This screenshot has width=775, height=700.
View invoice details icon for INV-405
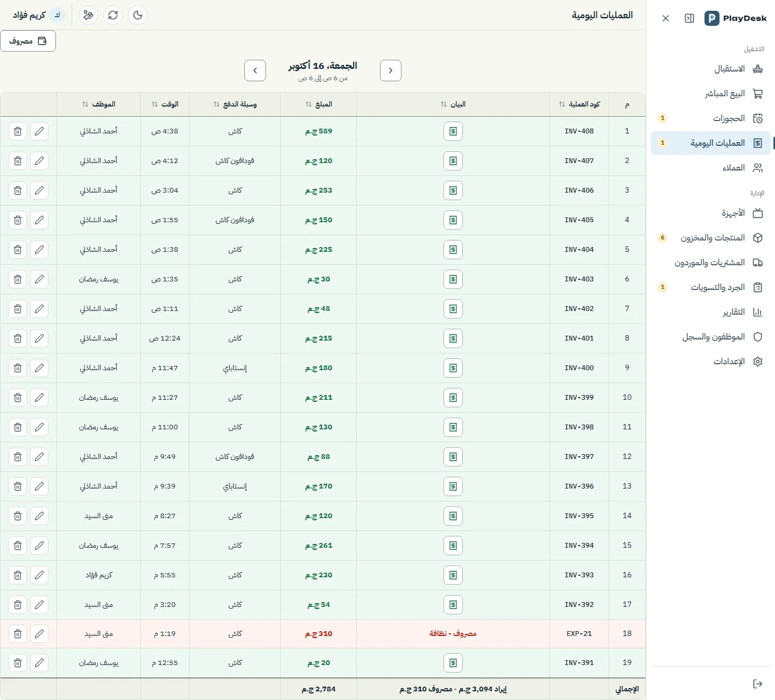[x=453, y=220]
